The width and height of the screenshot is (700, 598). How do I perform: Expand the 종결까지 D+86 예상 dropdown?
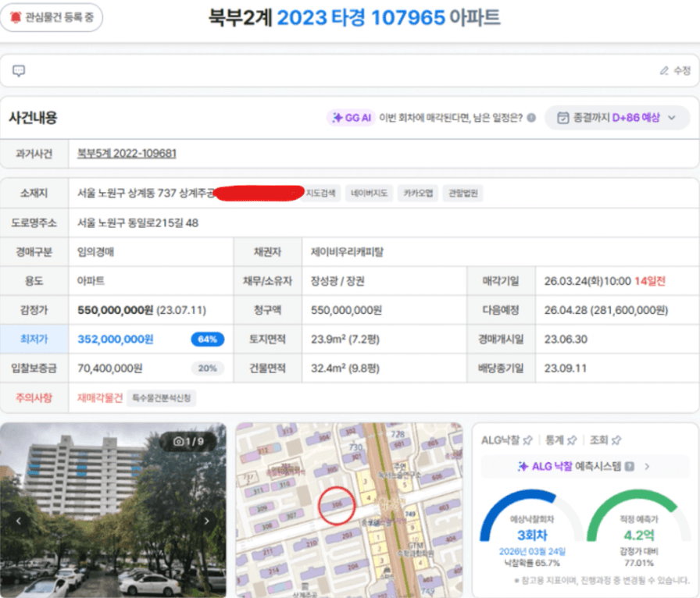(617, 118)
